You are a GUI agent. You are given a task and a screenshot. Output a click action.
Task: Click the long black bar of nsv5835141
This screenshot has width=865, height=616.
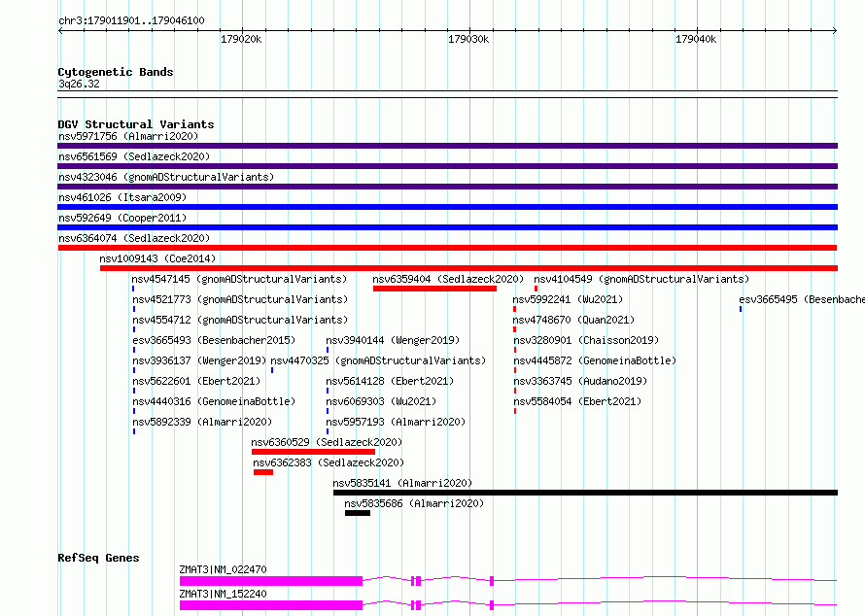coord(585,493)
